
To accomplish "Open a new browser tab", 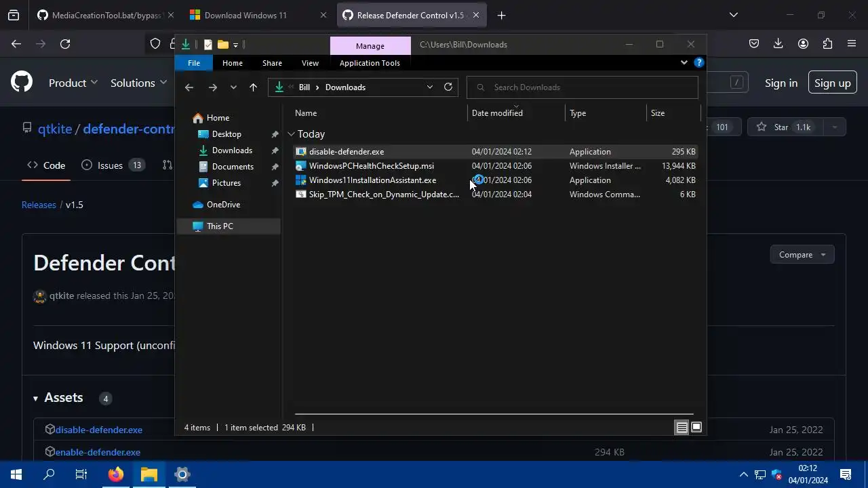I will click(501, 15).
